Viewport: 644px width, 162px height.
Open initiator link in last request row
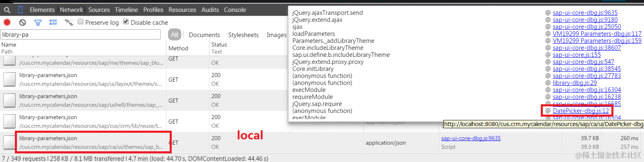pos(471,139)
